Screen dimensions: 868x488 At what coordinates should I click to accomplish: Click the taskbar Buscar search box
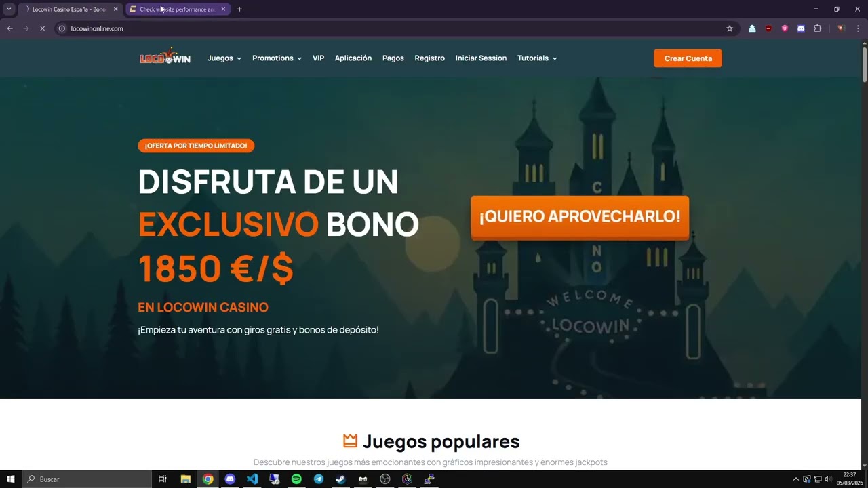point(87,479)
